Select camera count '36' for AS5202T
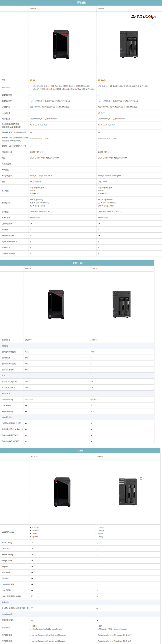Viewport: 162px width, 644px height. click(x=32, y=608)
